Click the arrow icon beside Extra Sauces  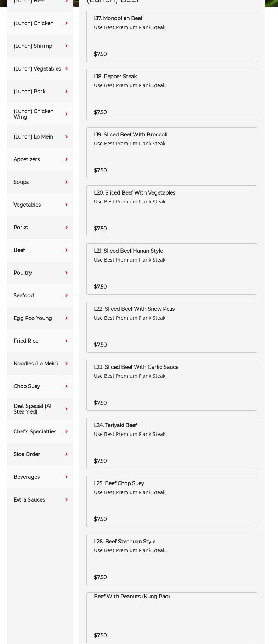coord(66,500)
